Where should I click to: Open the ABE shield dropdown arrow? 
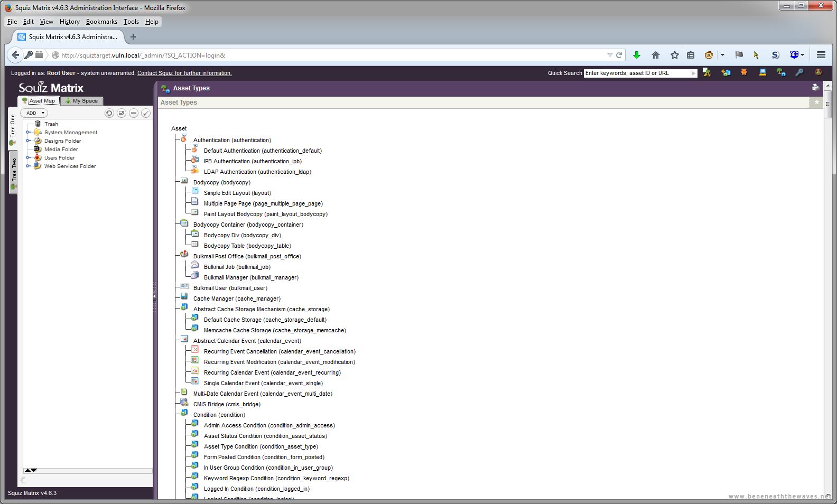[x=802, y=55]
